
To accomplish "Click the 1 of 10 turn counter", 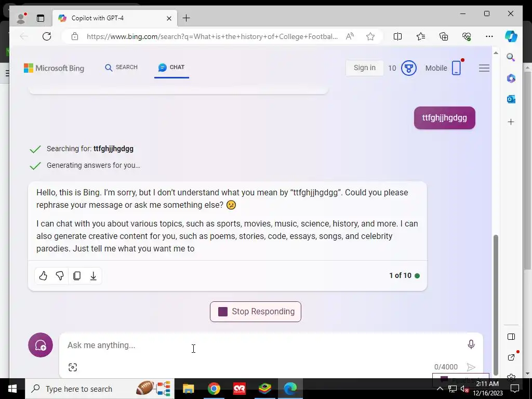I will pos(401,275).
